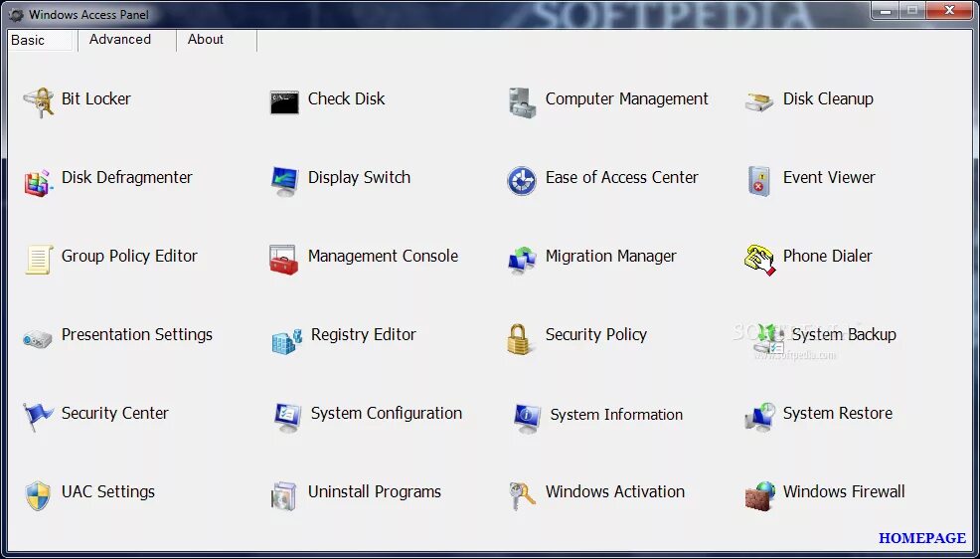Close the Windows Access Panel window
Viewport: 980px width, 559px height.
[949, 9]
